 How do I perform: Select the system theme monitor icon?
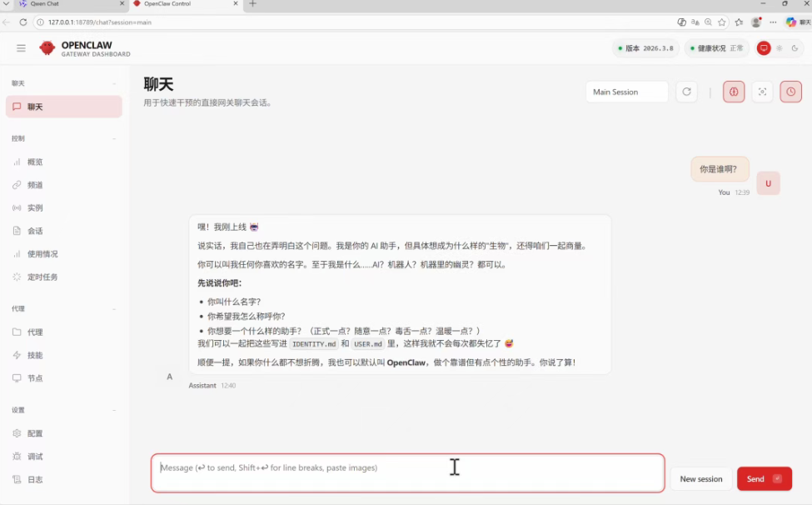coord(764,48)
